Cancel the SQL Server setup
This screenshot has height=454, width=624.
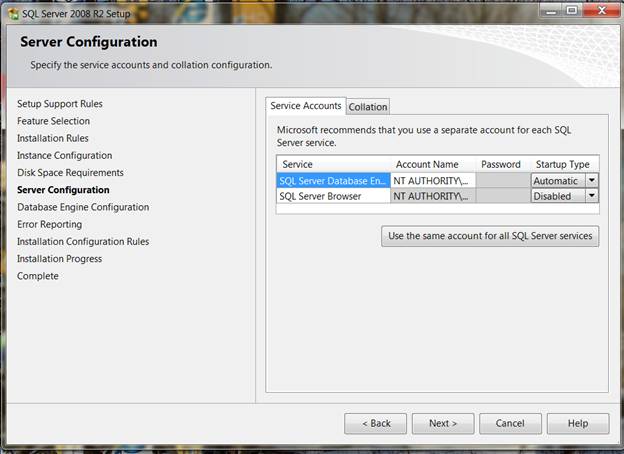click(510, 423)
